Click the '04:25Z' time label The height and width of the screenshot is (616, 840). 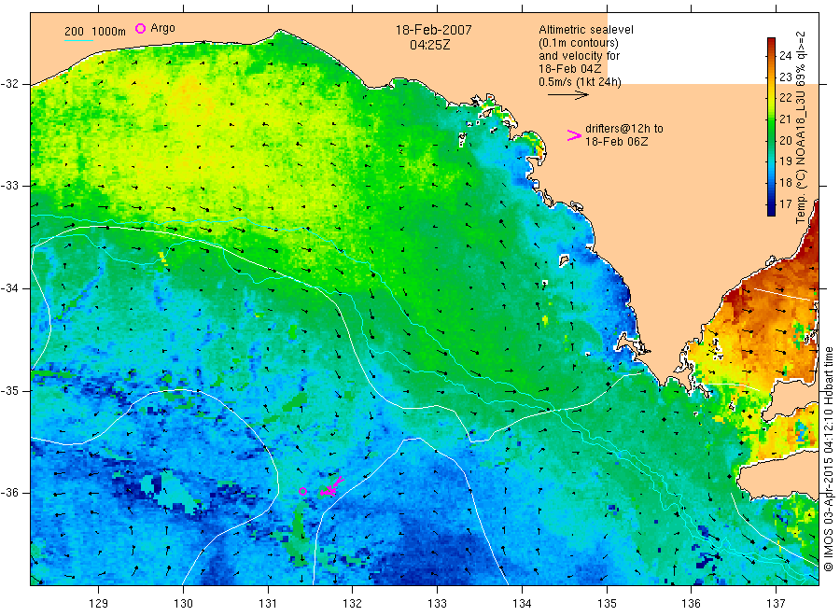pos(429,45)
